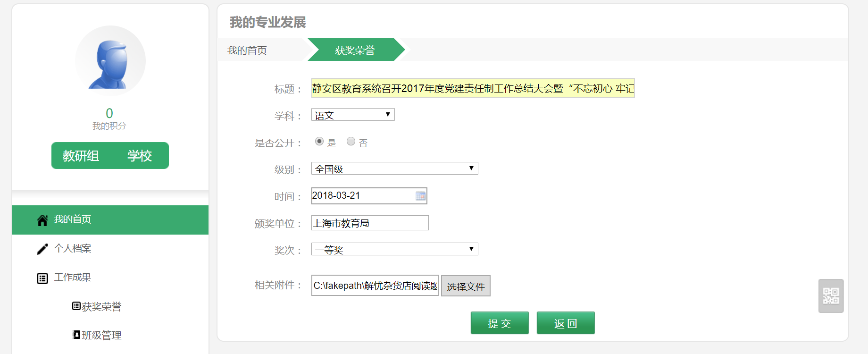
Task: Select the 否 radio button for 是否公开
Action: pyautogui.click(x=351, y=142)
